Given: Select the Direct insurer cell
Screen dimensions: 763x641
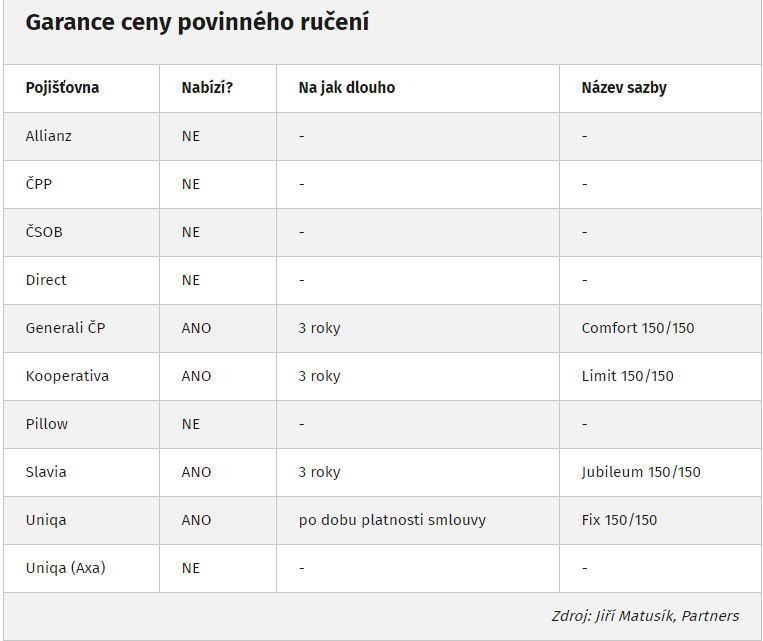Looking at the screenshot, I should (x=46, y=280).
